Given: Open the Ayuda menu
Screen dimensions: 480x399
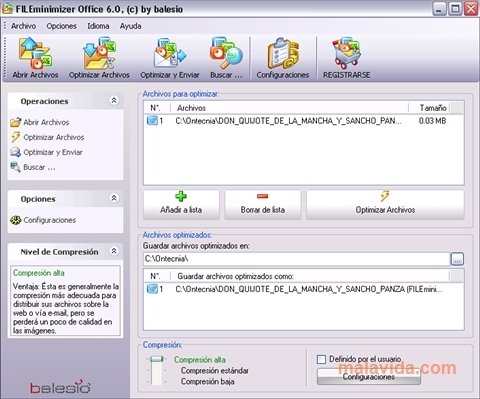Looking at the screenshot, I should (x=130, y=26).
